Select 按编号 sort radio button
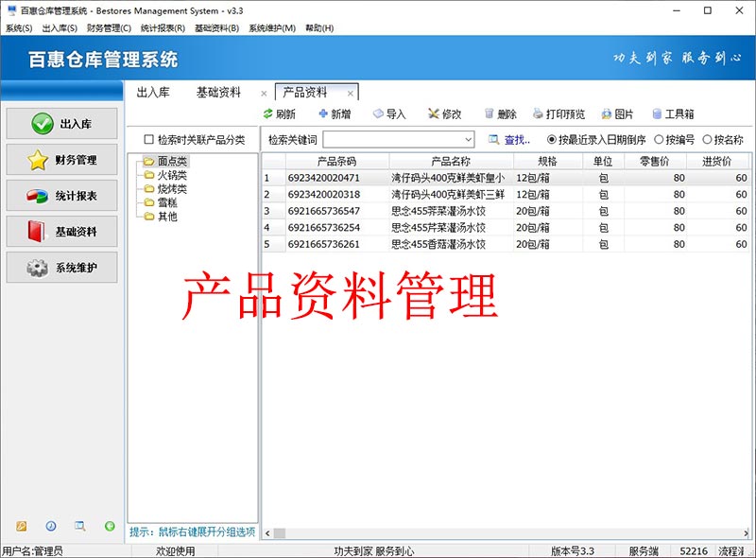This screenshot has width=756, height=558. click(x=659, y=140)
